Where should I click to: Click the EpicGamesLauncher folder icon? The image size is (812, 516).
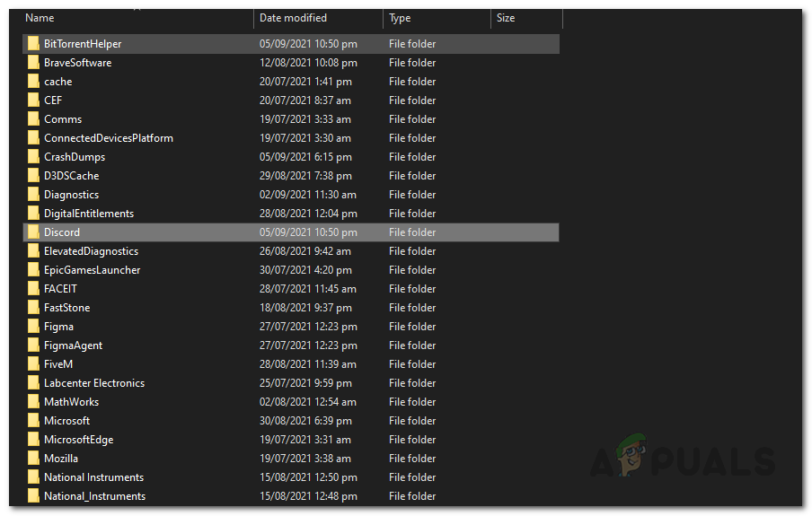(33, 270)
